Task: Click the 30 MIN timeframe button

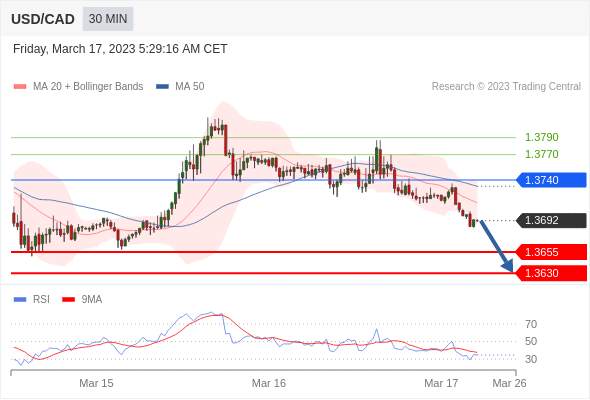Action: click(108, 18)
